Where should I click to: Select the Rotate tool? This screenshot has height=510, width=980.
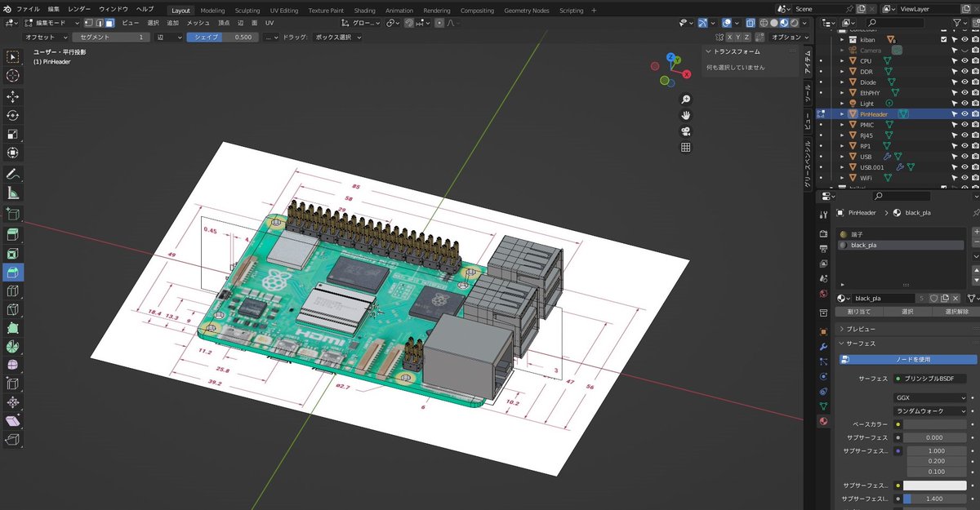pos(13,115)
